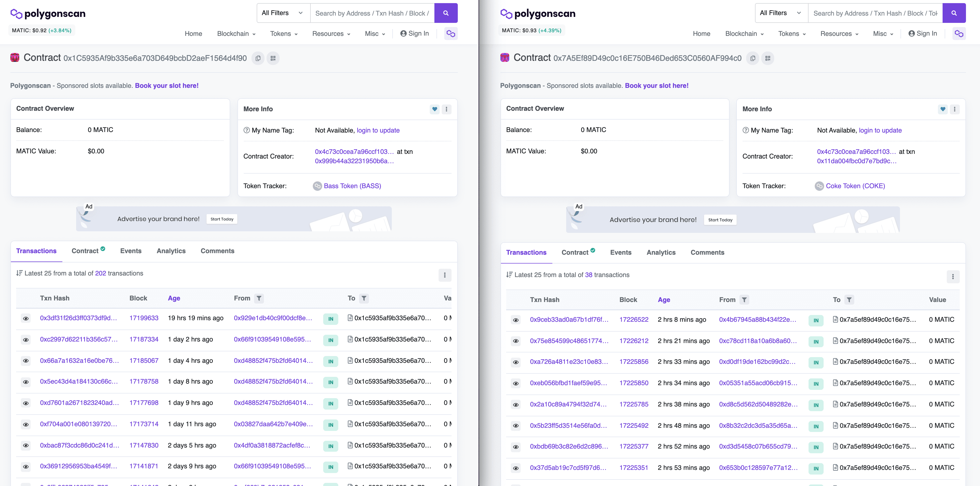Image resolution: width=980 pixels, height=486 pixels.
Task: Expand Tokens menu in right window
Action: [x=792, y=34]
